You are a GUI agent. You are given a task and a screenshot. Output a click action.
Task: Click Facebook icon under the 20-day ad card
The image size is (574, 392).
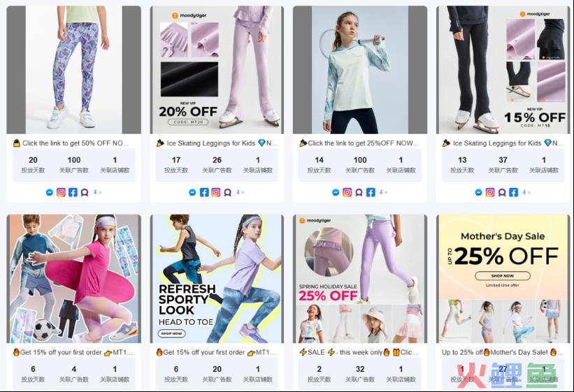pos(73,192)
